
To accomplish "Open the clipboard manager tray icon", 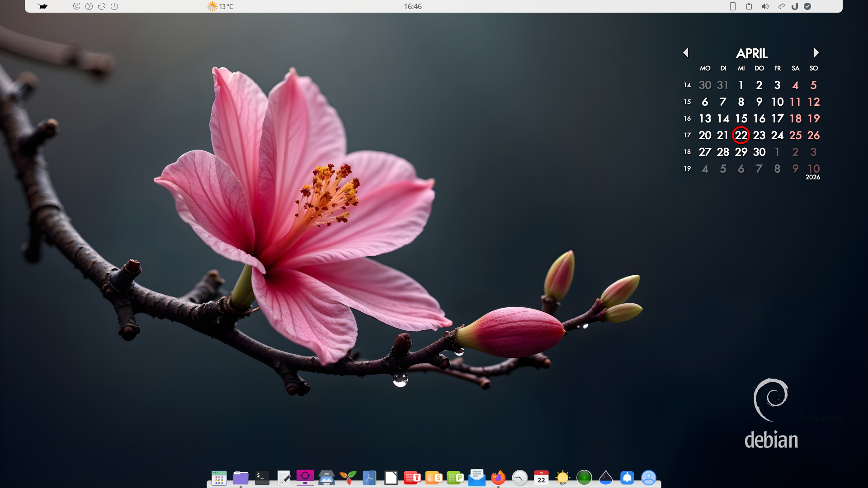I will click(x=749, y=6).
